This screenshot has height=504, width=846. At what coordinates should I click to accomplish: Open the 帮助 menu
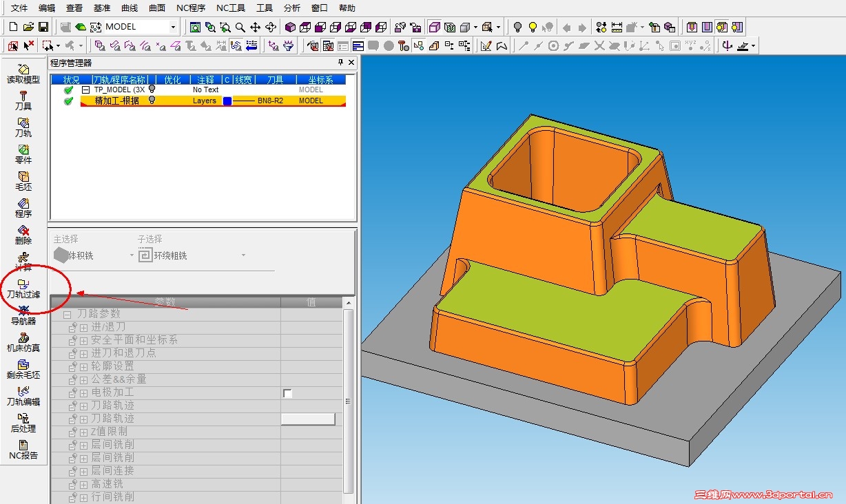347,8
